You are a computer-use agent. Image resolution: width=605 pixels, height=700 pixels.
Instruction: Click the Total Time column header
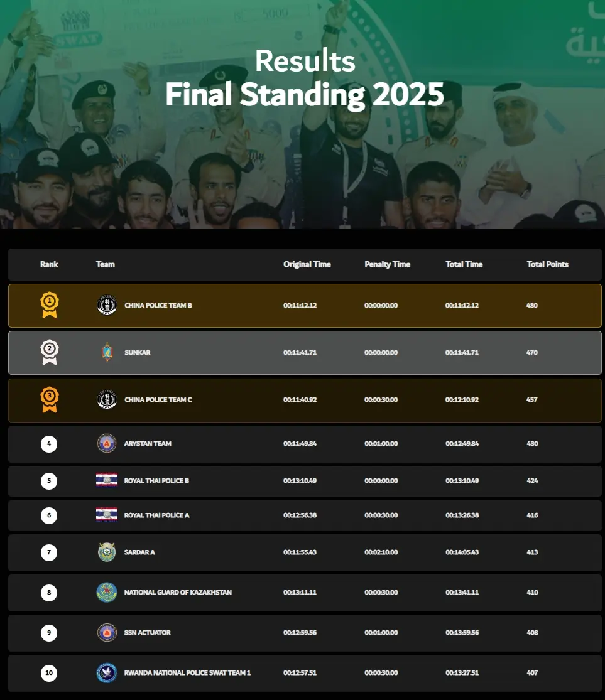coord(464,264)
